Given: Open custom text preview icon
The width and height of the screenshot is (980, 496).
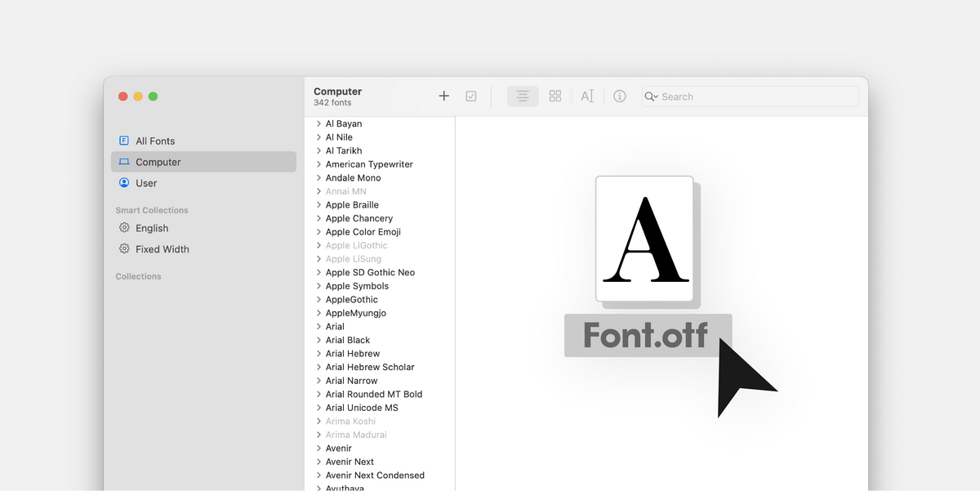Looking at the screenshot, I should coord(587,96).
